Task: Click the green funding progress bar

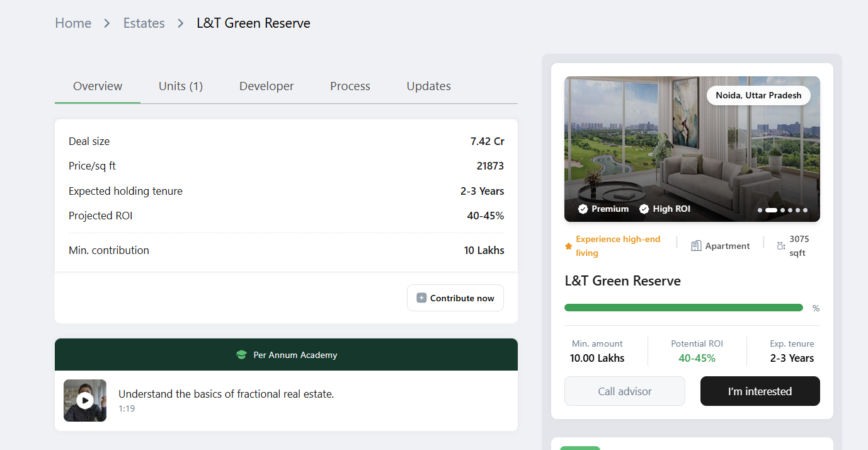Action: point(683,308)
